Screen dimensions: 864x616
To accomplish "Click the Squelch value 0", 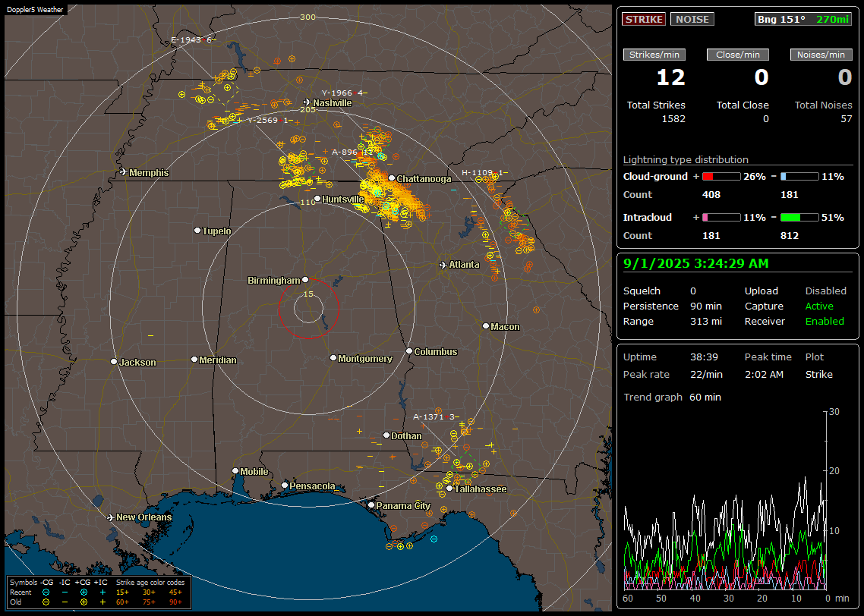I will (693, 291).
